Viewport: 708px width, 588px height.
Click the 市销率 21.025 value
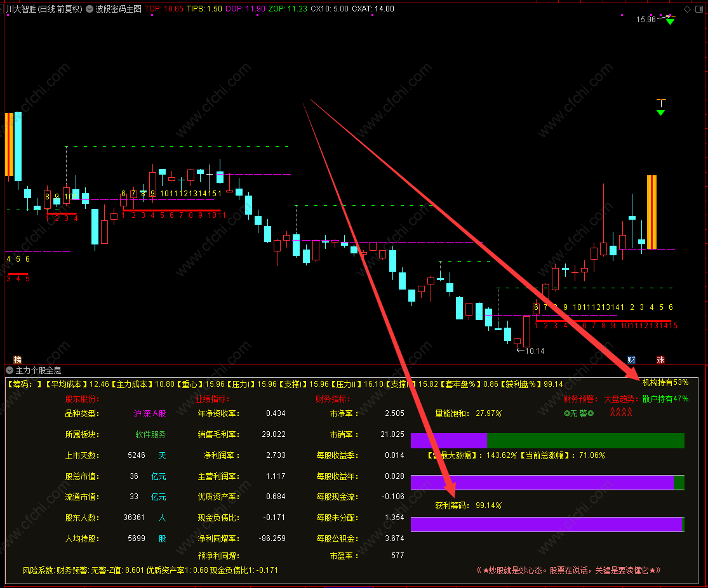(x=392, y=434)
